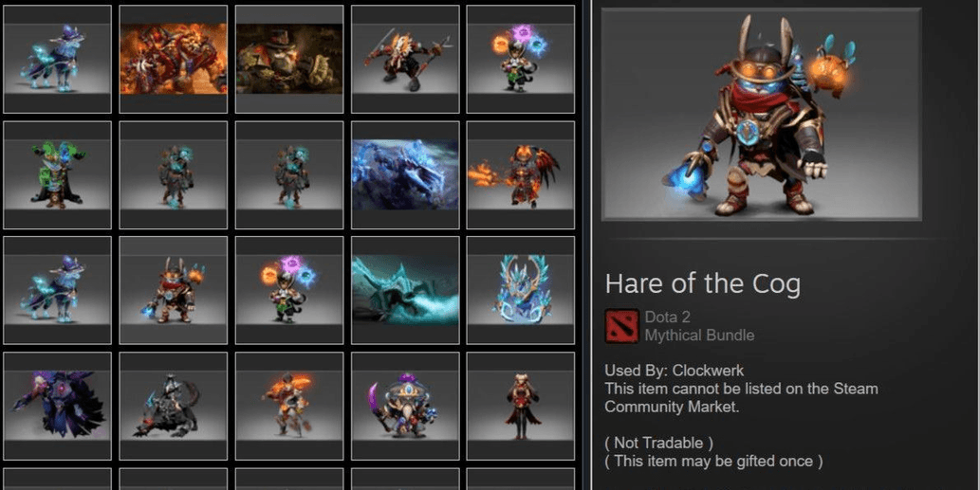Select the Hare of the Cog grid thumbnail

click(x=173, y=290)
